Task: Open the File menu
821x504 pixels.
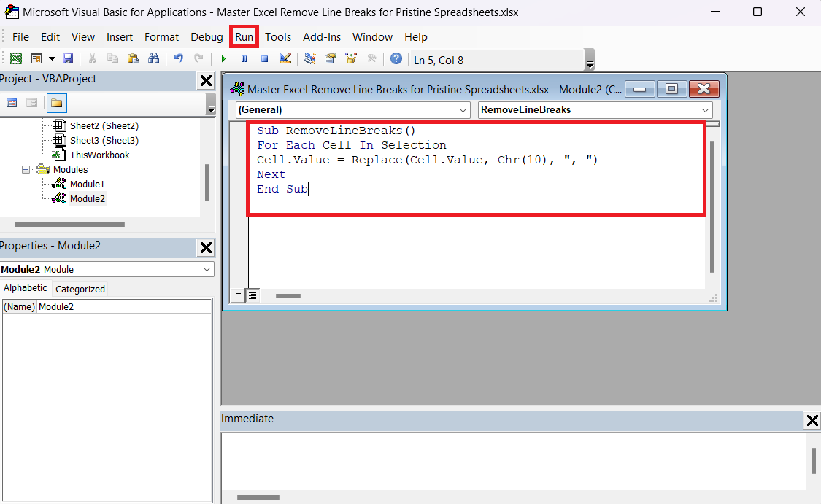Action: [20, 37]
